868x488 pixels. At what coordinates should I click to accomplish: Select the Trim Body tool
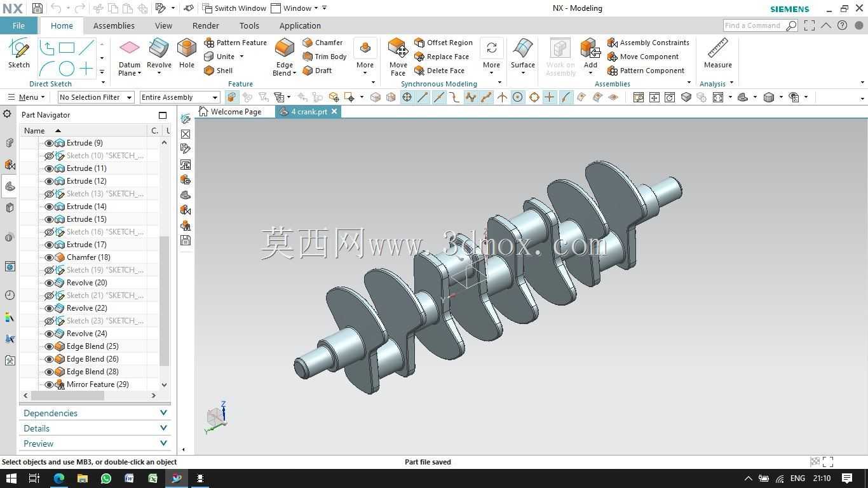325,57
